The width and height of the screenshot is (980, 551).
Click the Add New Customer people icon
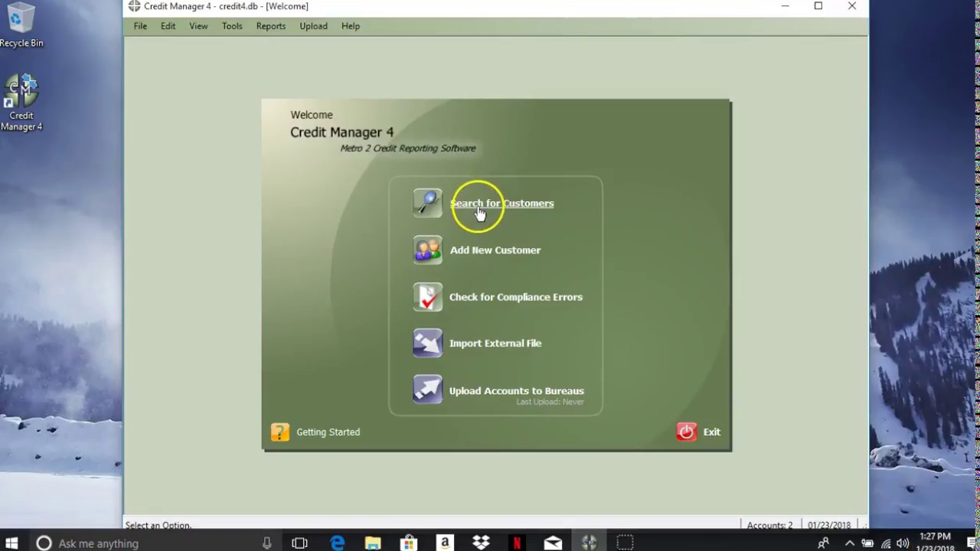pyautogui.click(x=427, y=249)
